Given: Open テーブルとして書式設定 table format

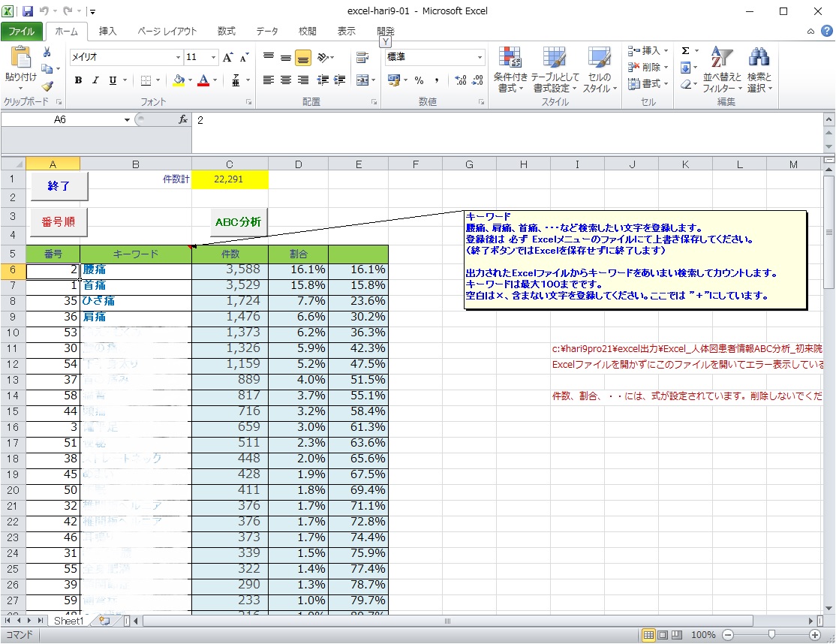Looking at the screenshot, I should point(555,69).
